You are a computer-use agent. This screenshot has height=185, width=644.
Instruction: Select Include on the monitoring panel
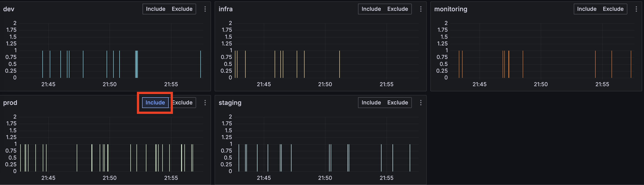(587, 9)
